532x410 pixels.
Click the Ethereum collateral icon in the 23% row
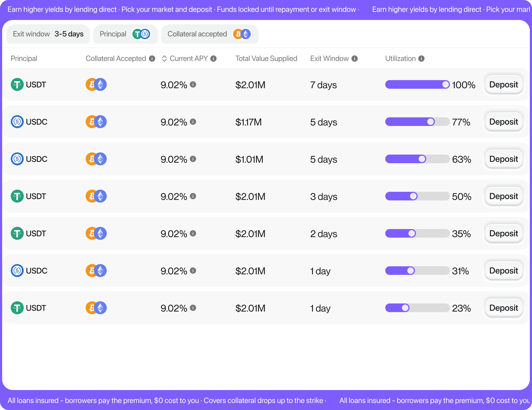[101, 308]
